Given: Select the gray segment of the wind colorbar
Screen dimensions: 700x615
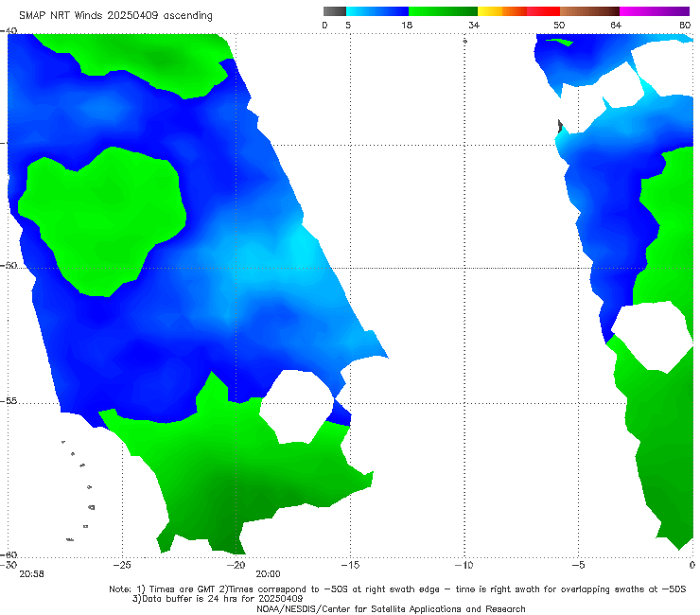Looking at the screenshot, I should coord(335,11).
